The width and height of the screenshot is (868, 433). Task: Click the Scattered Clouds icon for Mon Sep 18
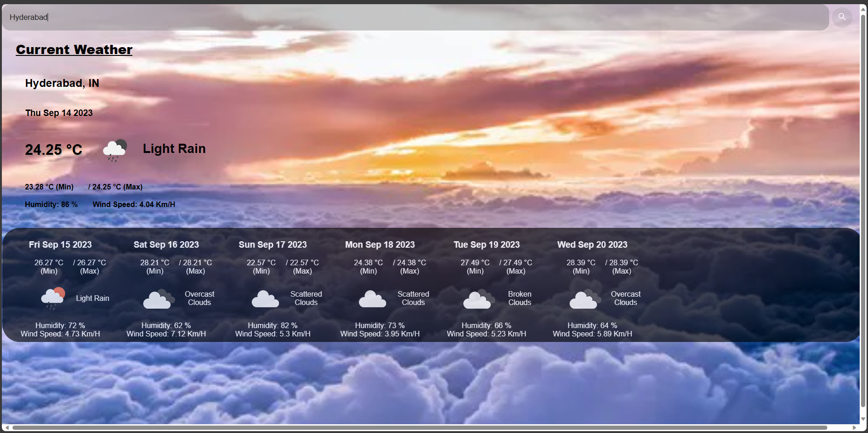(x=372, y=299)
